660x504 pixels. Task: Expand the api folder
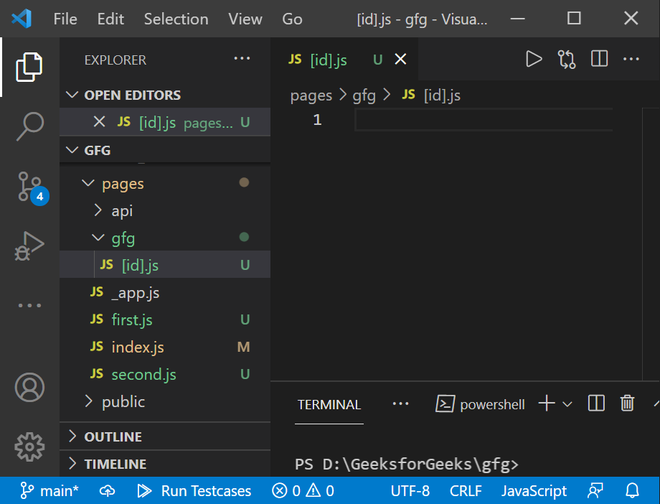(x=121, y=211)
